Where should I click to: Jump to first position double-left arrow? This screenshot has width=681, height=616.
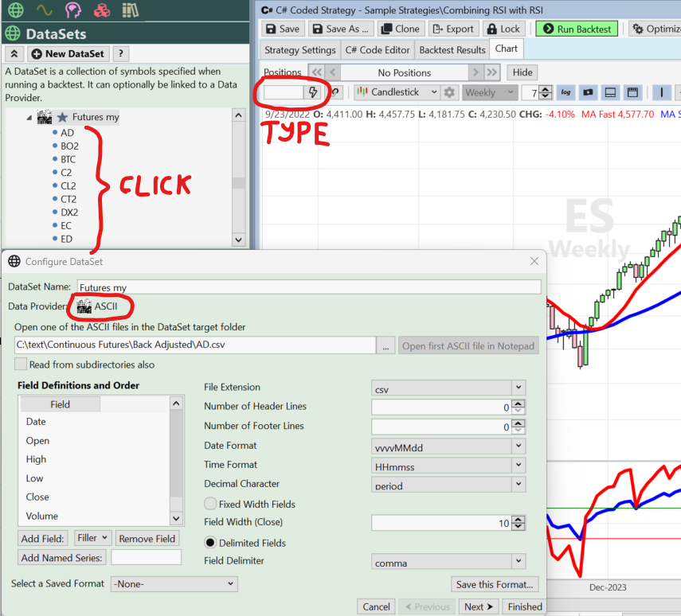point(317,72)
